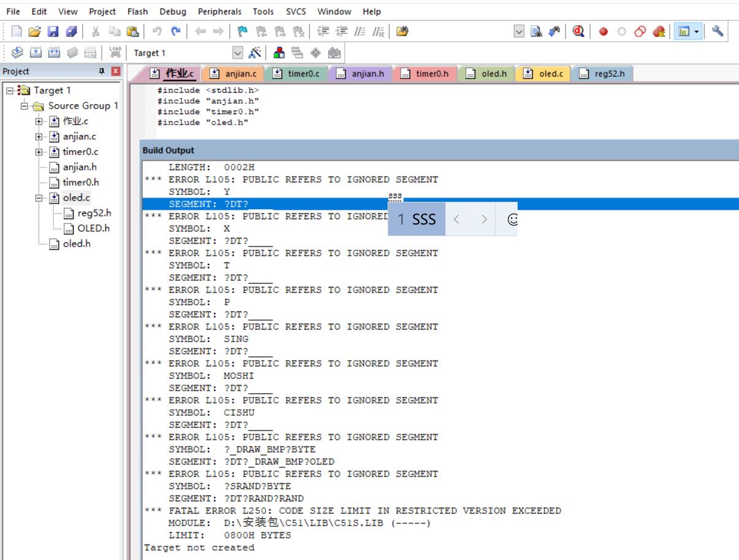Click the "Target not created" output line
Image resolution: width=739 pixels, height=560 pixels.
pyautogui.click(x=199, y=547)
